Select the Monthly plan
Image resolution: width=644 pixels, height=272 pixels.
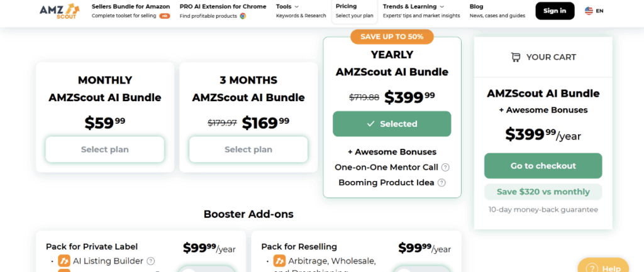[104, 150]
